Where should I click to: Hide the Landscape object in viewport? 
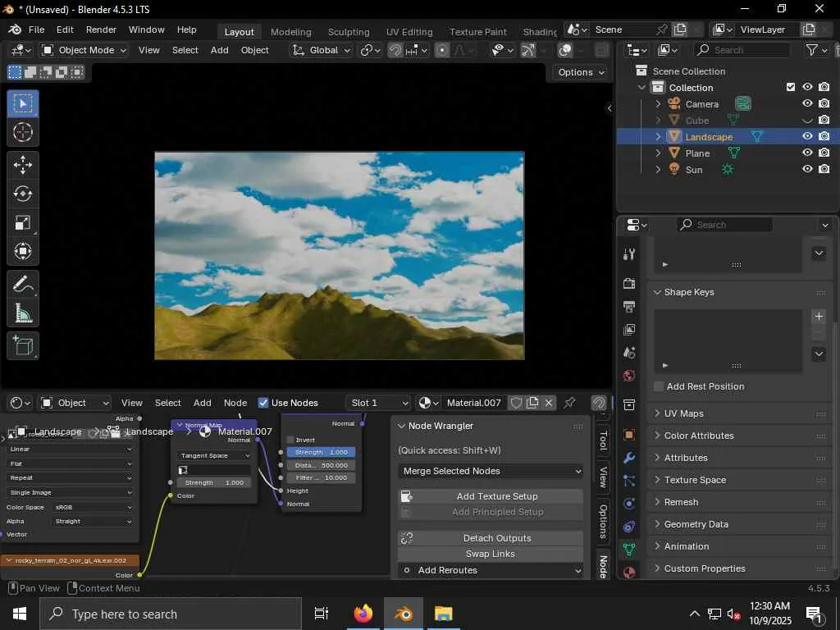pos(807,137)
